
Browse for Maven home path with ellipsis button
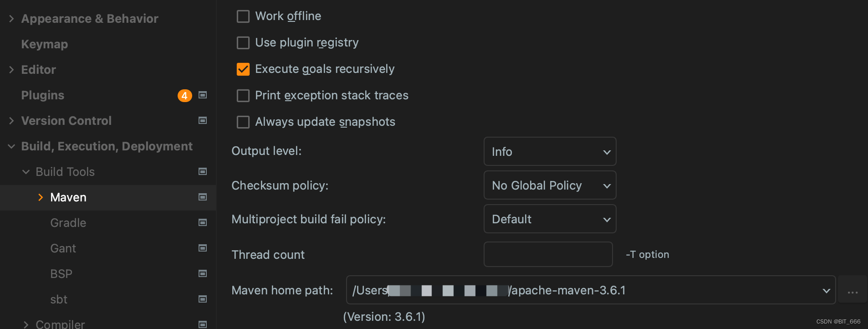click(x=853, y=290)
